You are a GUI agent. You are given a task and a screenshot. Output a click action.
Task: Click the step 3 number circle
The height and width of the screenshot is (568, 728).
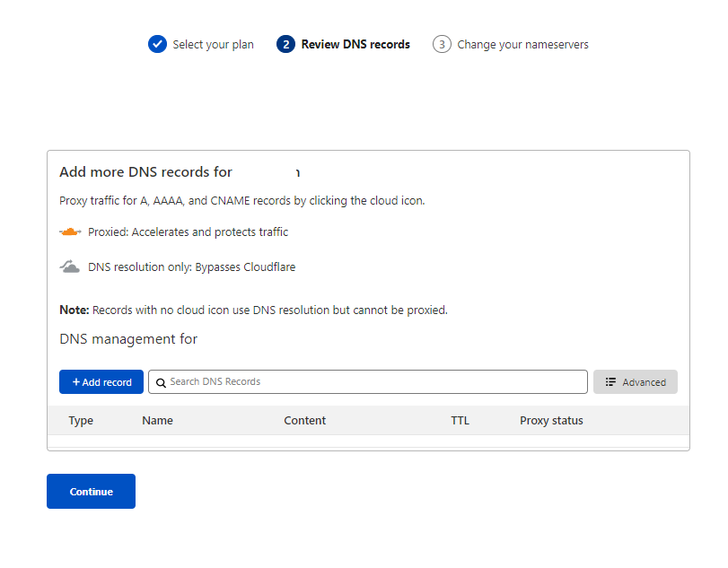[x=442, y=44]
